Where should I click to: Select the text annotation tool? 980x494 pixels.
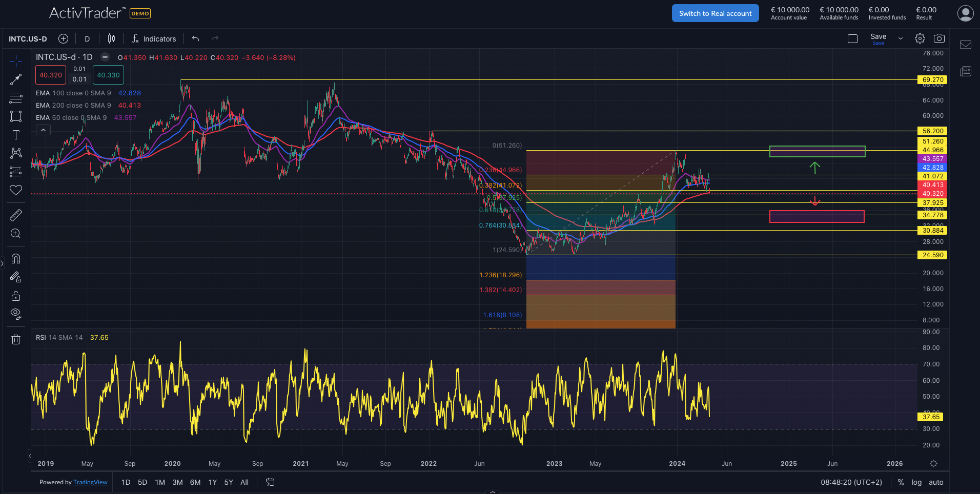coord(16,135)
